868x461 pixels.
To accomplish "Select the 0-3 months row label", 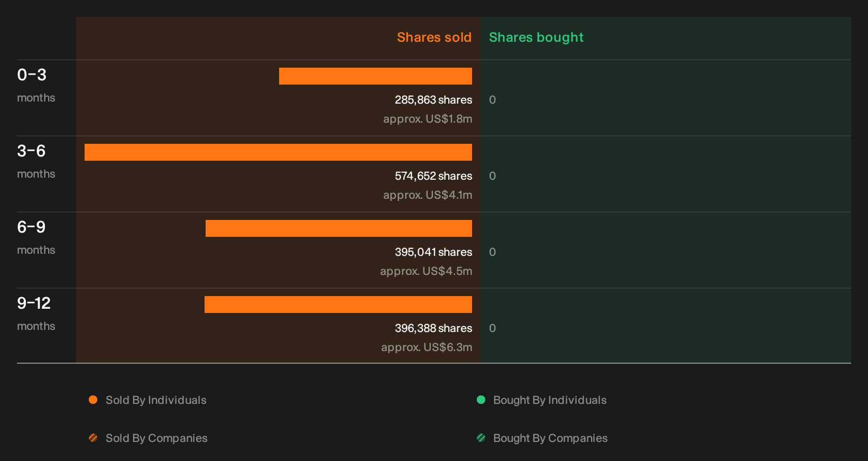I will point(36,85).
